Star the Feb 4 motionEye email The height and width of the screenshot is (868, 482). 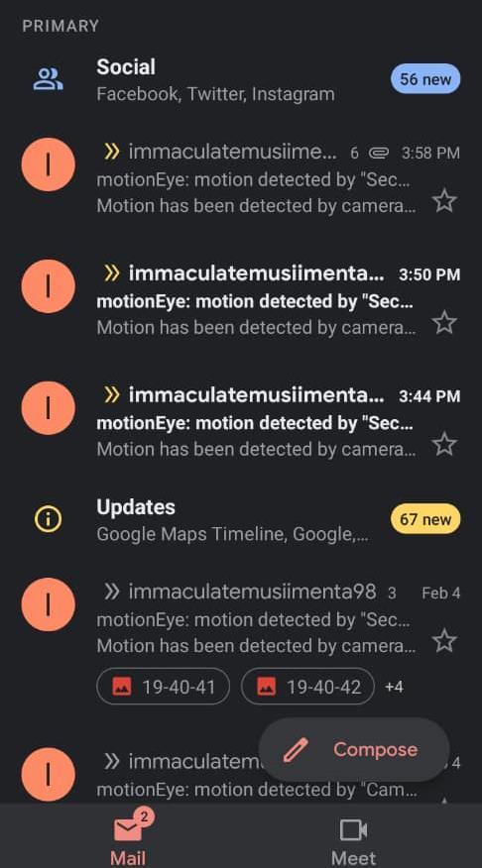click(x=444, y=640)
